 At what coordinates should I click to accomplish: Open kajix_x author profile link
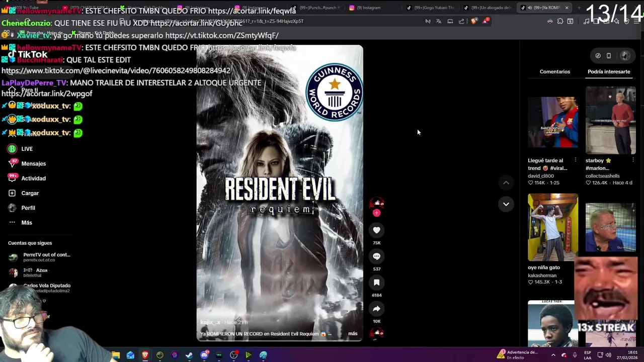[x=210, y=322]
